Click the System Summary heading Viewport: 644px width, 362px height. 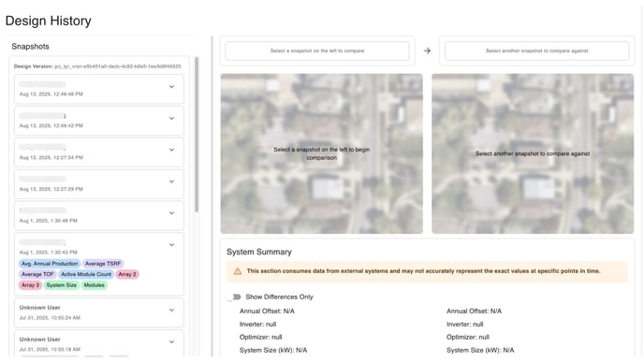click(259, 252)
